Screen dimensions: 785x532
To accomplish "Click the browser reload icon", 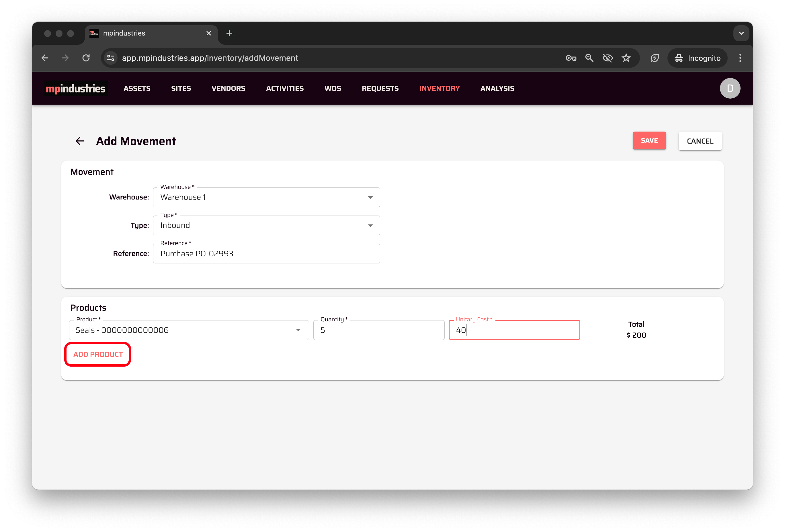I will (x=86, y=58).
